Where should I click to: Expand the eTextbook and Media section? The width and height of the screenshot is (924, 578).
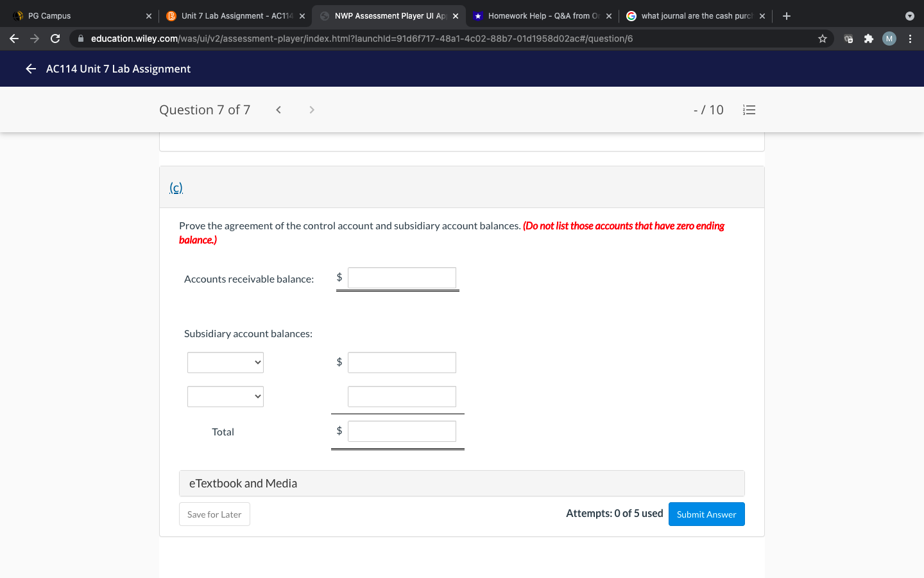(461, 483)
